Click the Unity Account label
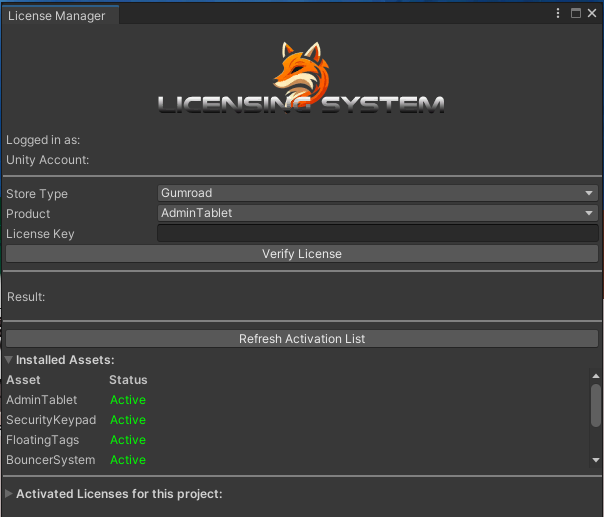The height and width of the screenshot is (517, 604). coord(47,160)
